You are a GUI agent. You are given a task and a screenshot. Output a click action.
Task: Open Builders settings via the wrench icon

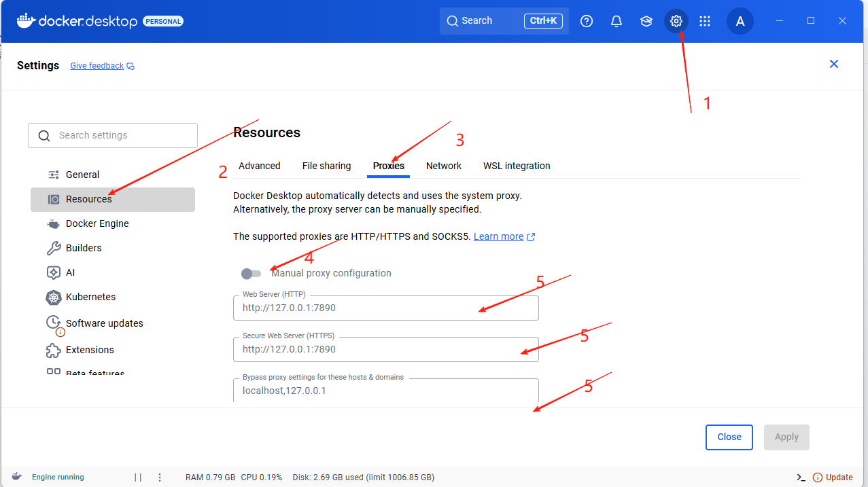83,248
